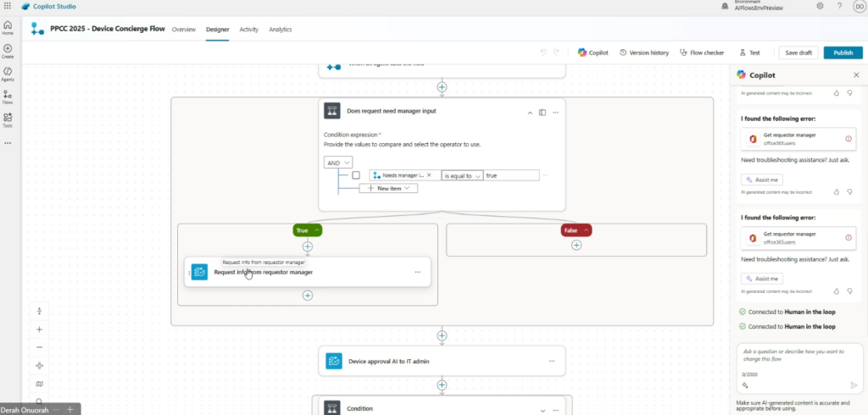Open the DO user account avatar
The image size is (868, 415).
point(860,6)
